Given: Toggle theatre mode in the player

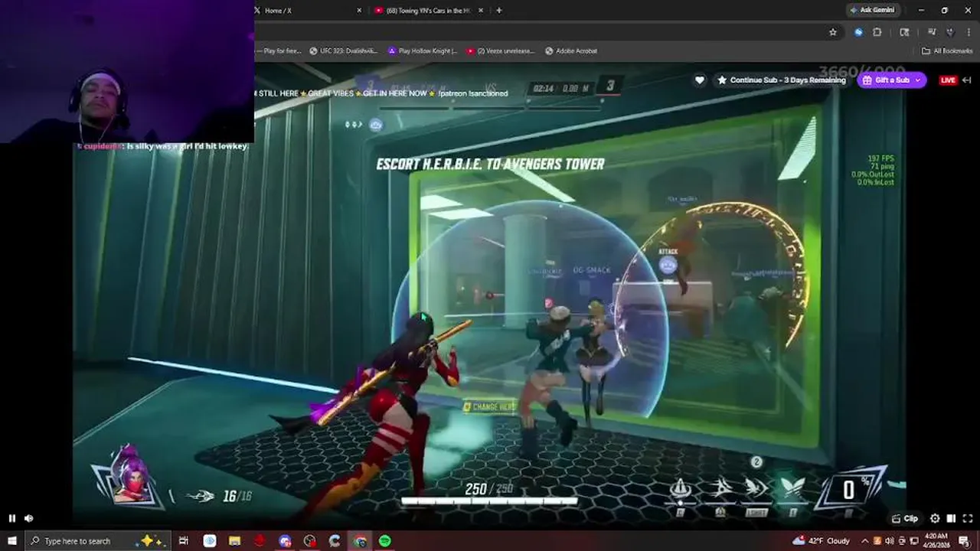Looking at the screenshot, I should pos(951,518).
